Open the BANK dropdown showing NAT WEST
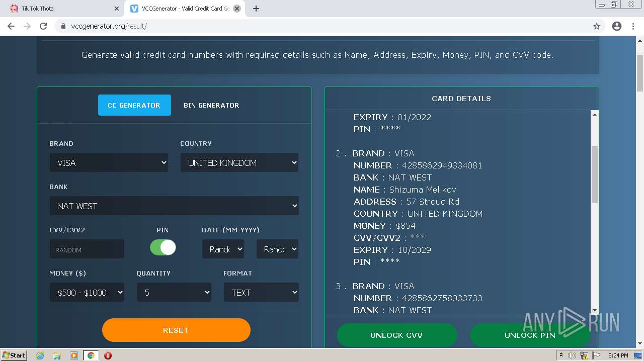Viewport: 644px width, 362px height. pos(174,206)
